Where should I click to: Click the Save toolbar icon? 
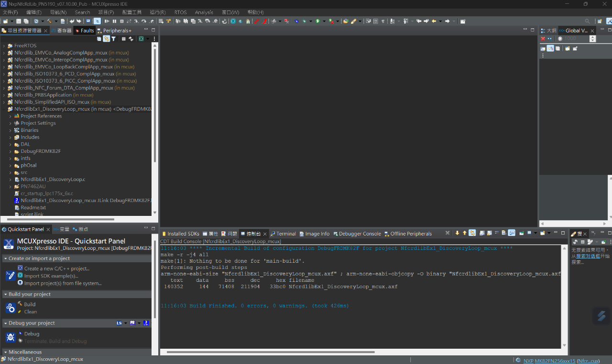click(18, 21)
